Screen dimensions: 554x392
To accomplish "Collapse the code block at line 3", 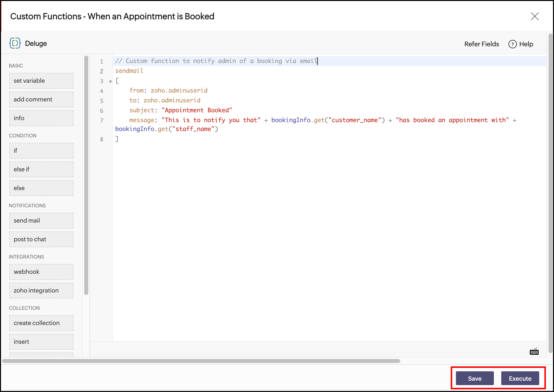I will pos(110,82).
